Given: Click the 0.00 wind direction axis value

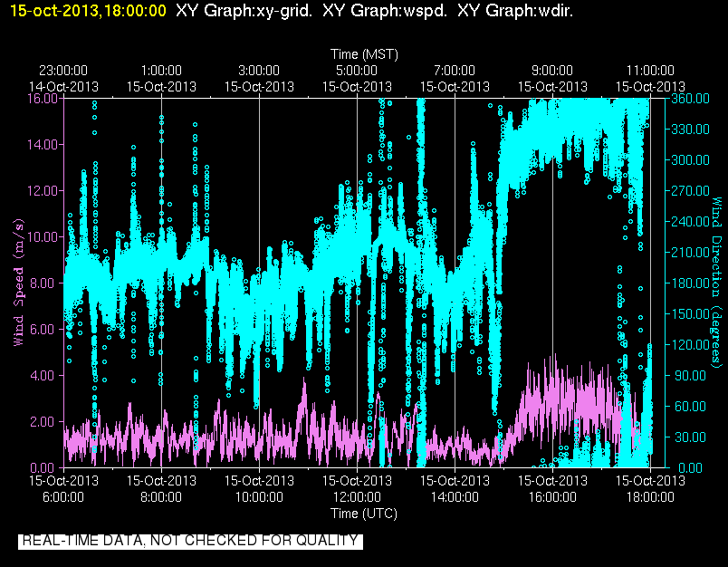Looking at the screenshot, I should [690, 467].
